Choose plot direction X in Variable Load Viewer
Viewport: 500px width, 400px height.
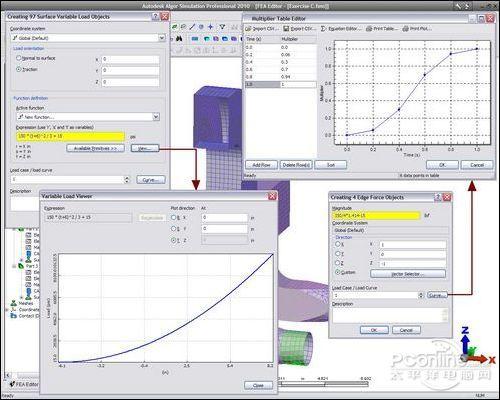173,218
